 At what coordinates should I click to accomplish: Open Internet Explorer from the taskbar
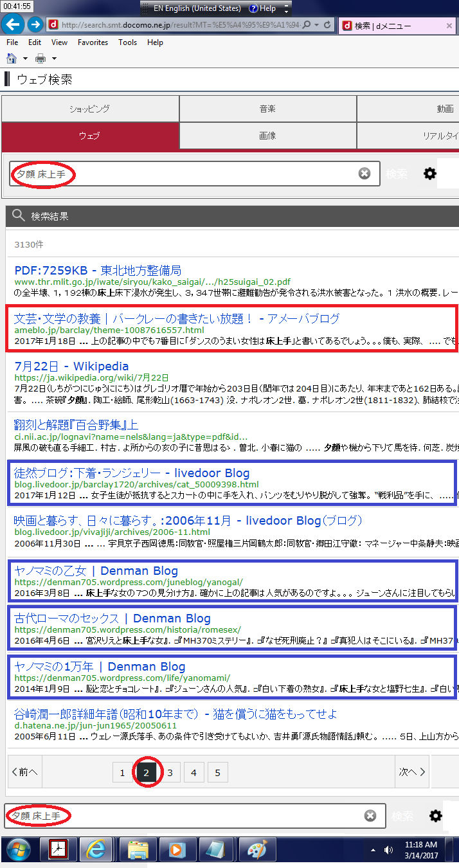[96, 850]
